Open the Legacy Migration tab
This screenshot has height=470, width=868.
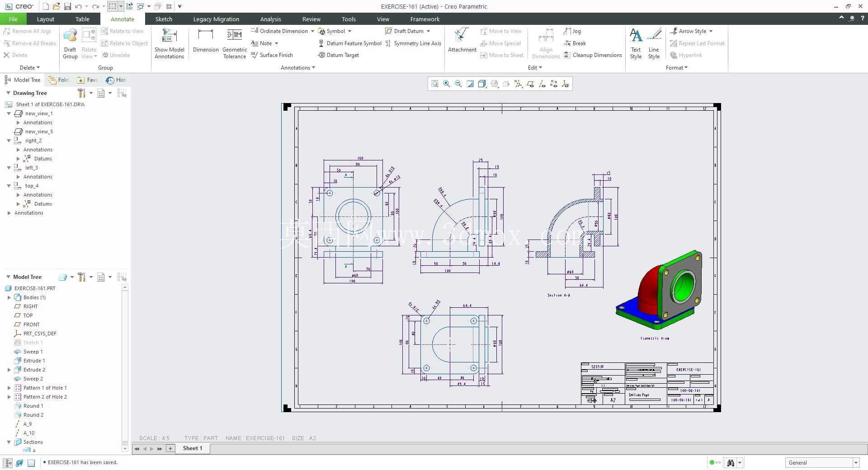(216, 19)
